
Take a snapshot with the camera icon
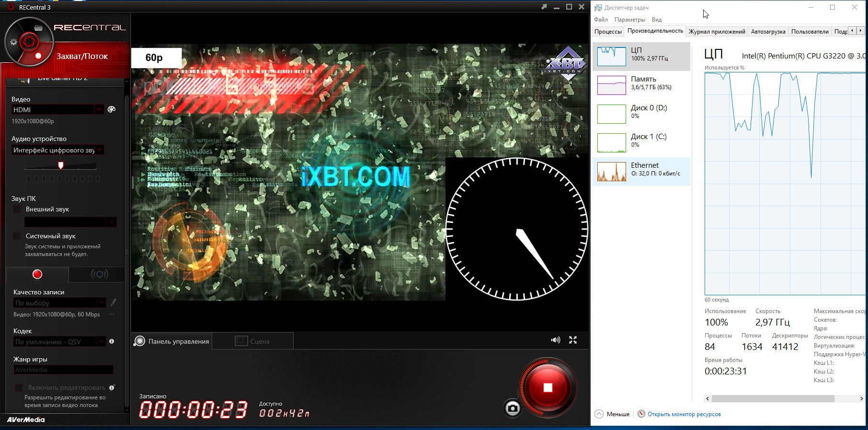[x=513, y=408]
